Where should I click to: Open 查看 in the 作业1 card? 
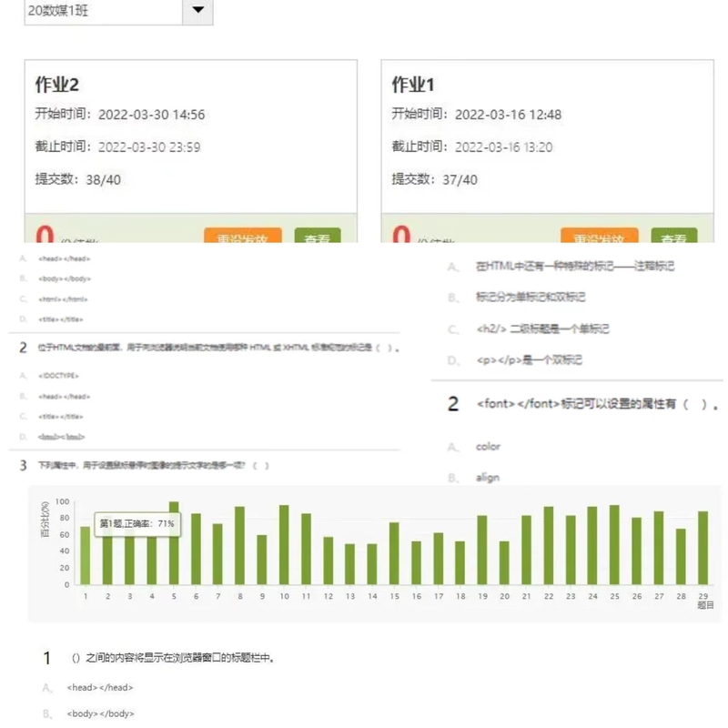pos(673,238)
